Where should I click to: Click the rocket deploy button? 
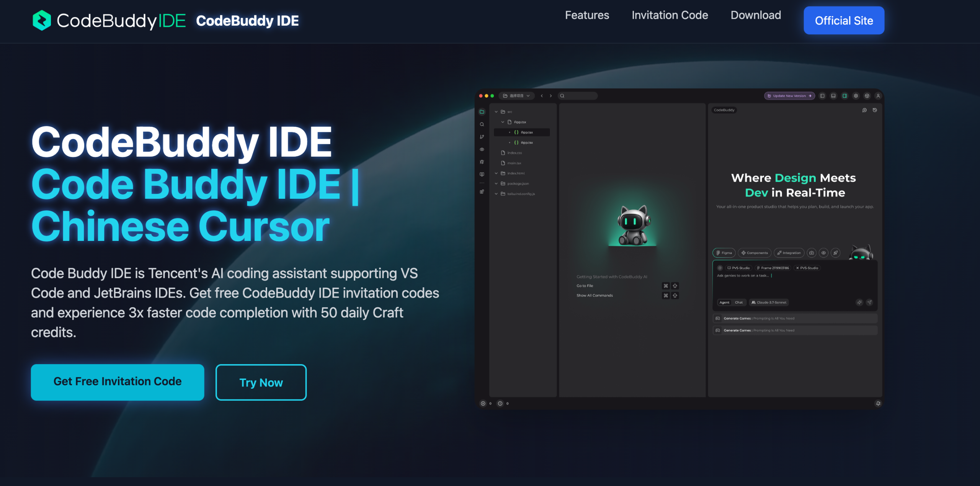point(836,253)
